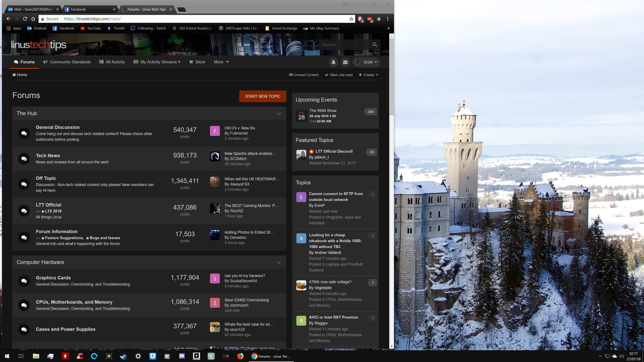Open Steam from the taskbar
This screenshot has height=362, width=644.
pos(123,356)
